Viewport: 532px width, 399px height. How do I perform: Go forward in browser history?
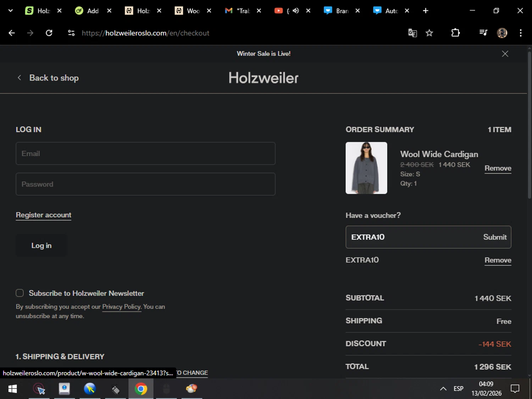(30, 33)
